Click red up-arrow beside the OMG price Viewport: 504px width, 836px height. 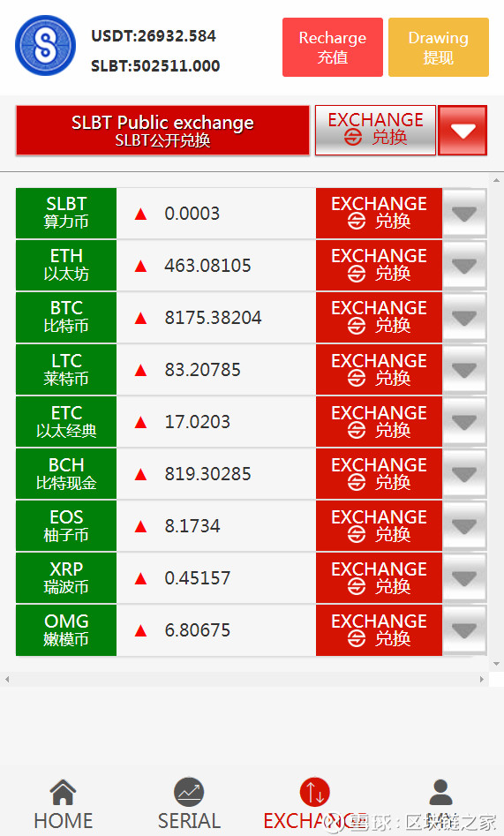pyautogui.click(x=141, y=630)
